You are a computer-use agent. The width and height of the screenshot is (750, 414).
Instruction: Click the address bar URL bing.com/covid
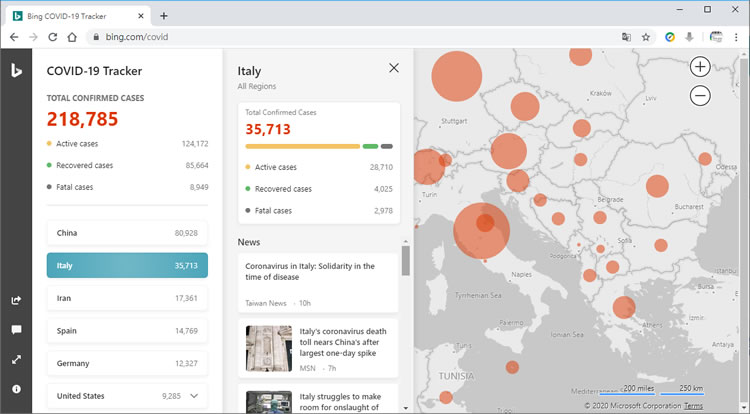coord(137,37)
